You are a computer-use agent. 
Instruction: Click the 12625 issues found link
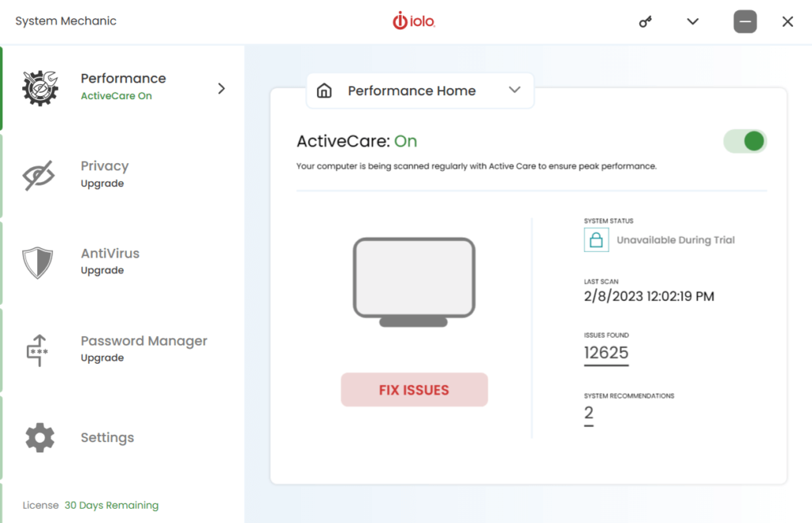pos(606,353)
